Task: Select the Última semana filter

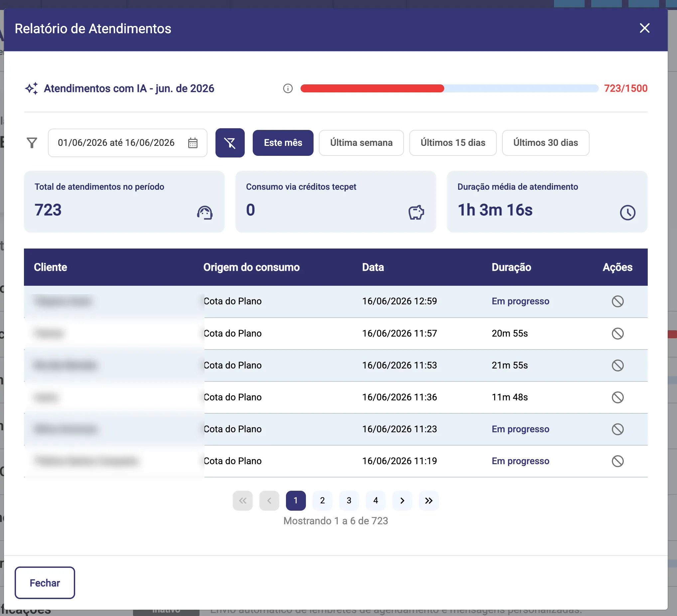Action: (361, 143)
